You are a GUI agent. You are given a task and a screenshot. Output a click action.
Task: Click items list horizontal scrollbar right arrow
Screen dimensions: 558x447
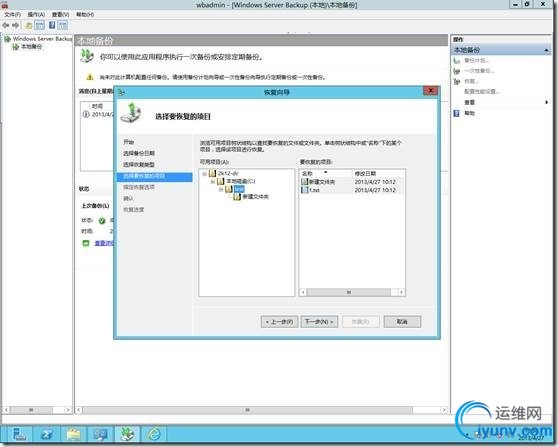point(401,292)
